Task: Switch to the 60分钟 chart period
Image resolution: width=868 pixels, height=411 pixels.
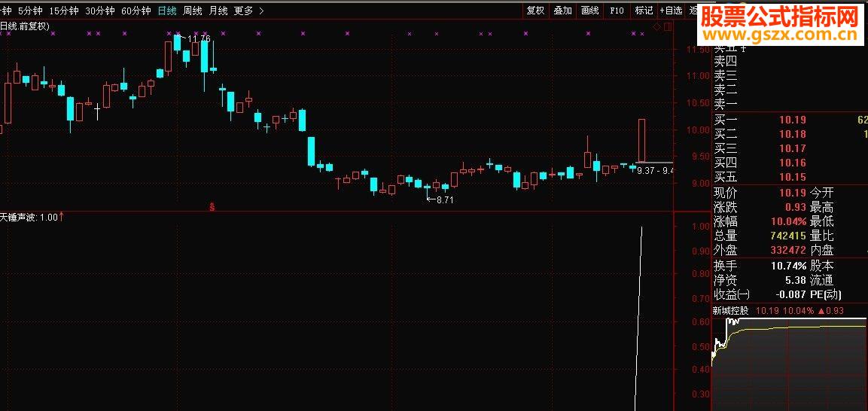Action: click(136, 11)
